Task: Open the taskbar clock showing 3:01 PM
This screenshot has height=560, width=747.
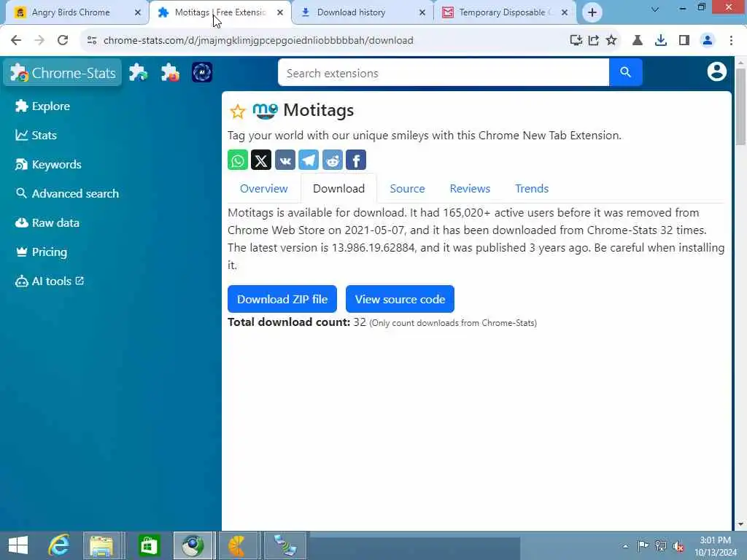Action: pos(715,546)
